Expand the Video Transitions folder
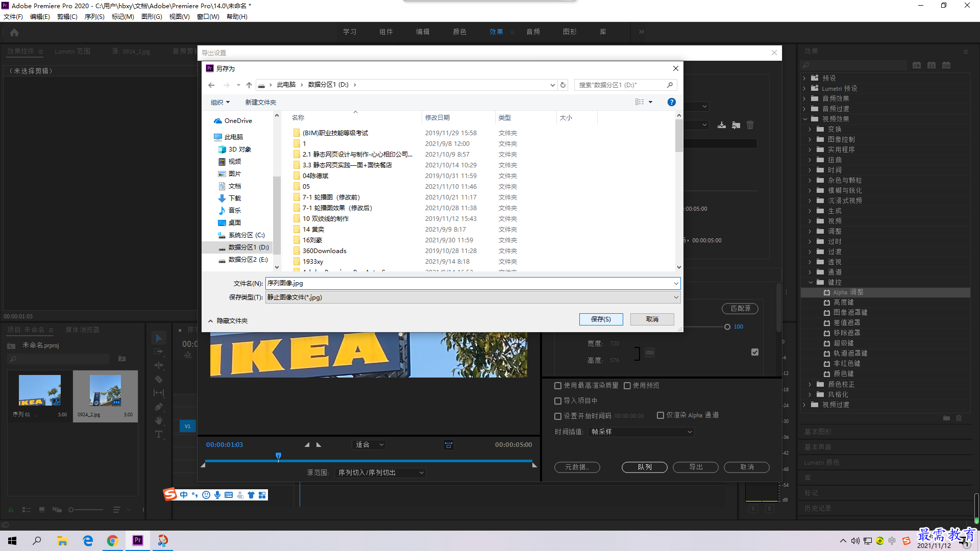The height and width of the screenshot is (551, 980). (804, 405)
